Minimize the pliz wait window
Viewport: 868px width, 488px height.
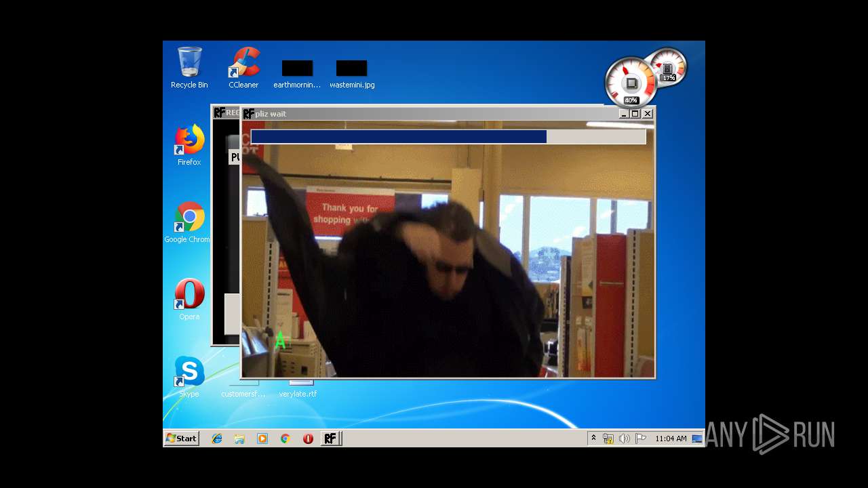(624, 114)
